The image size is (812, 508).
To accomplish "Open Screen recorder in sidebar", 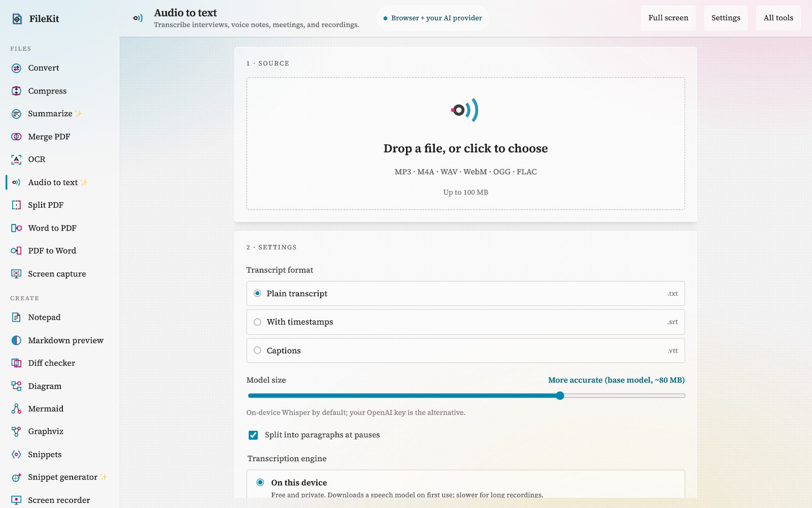I will [59, 500].
